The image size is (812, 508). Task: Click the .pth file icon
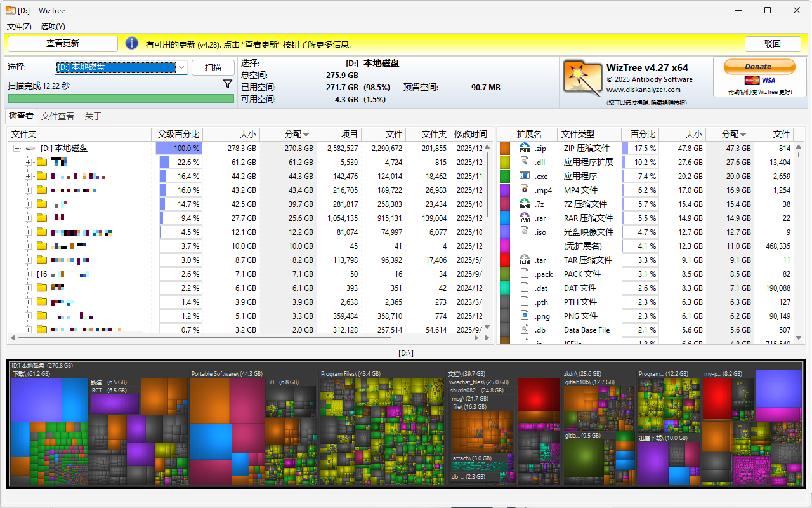(525, 302)
